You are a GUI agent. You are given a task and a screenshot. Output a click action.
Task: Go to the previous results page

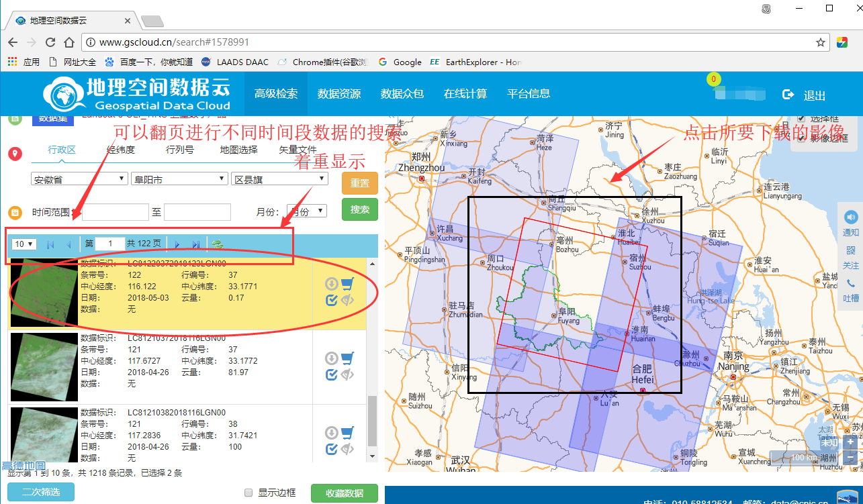pyautogui.click(x=69, y=244)
